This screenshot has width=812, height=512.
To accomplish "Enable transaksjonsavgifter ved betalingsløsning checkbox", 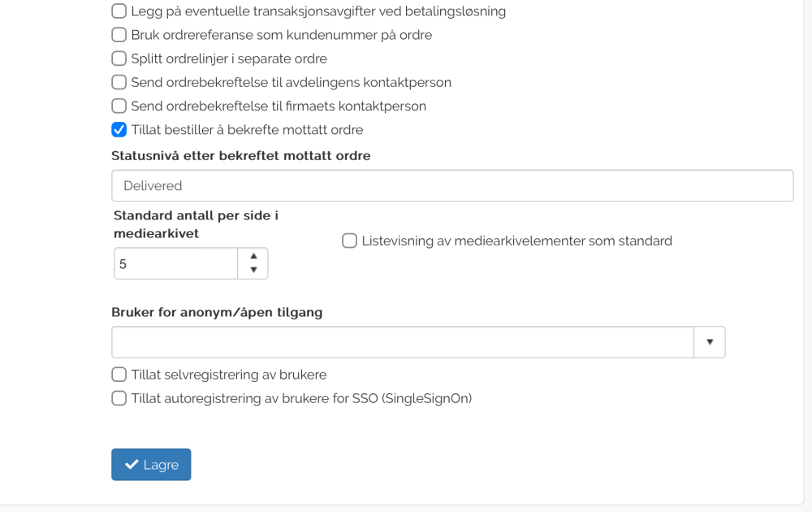I will (x=119, y=11).
